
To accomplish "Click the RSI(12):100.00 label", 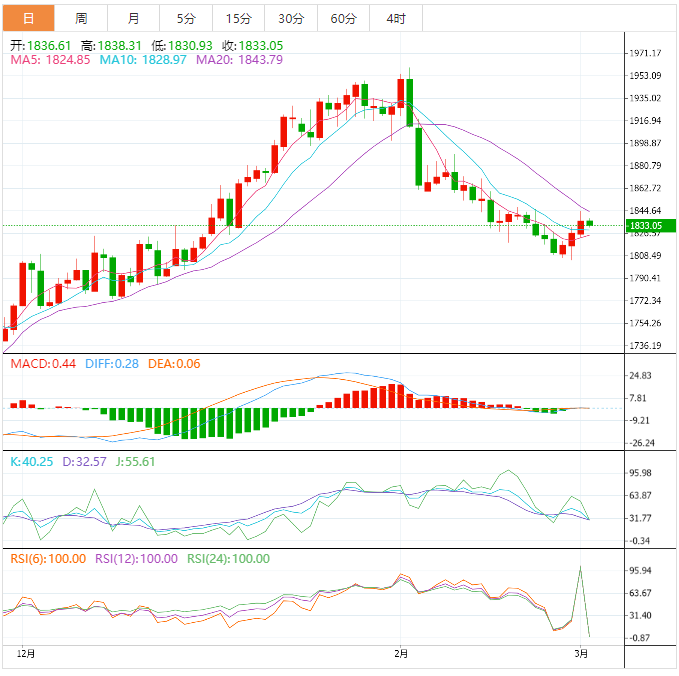I will (136, 558).
